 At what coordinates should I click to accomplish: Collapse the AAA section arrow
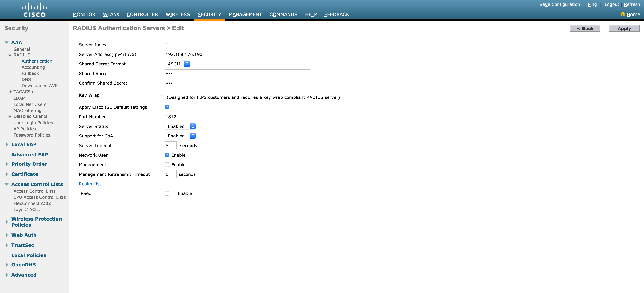coord(7,43)
